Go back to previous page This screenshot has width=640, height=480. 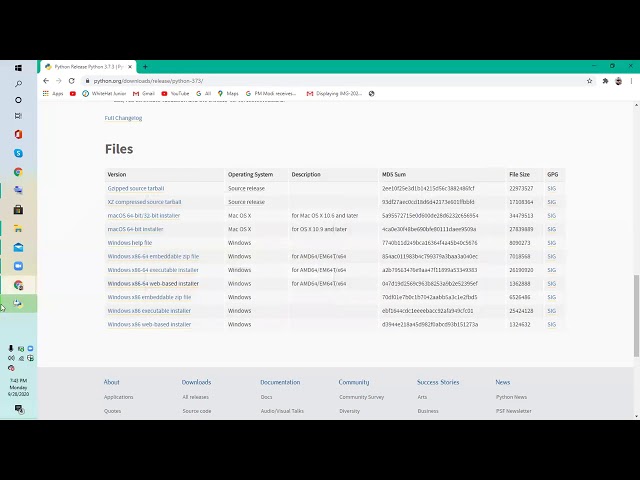click(x=46, y=81)
